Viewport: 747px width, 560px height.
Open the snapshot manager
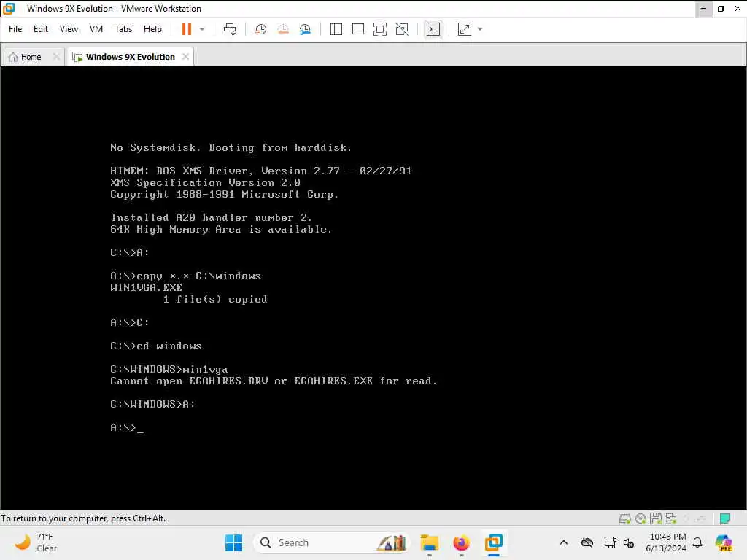305,29
